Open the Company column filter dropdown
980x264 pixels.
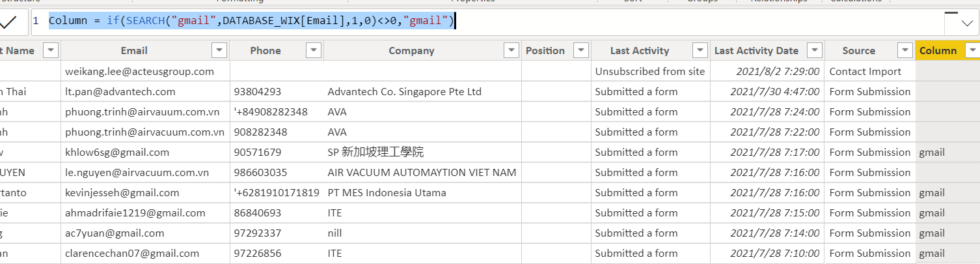click(x=511, y=51)
